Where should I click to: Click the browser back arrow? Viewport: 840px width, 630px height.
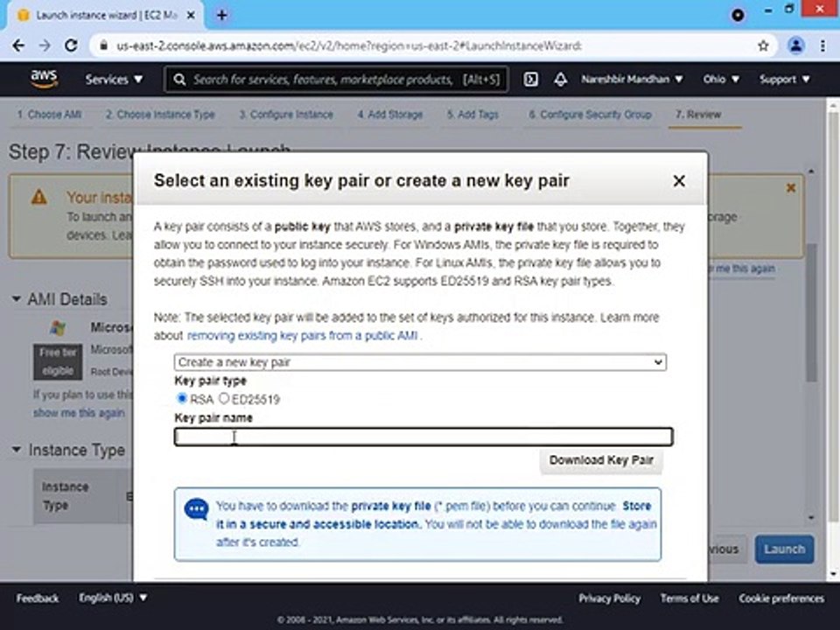tap(18, 45)
